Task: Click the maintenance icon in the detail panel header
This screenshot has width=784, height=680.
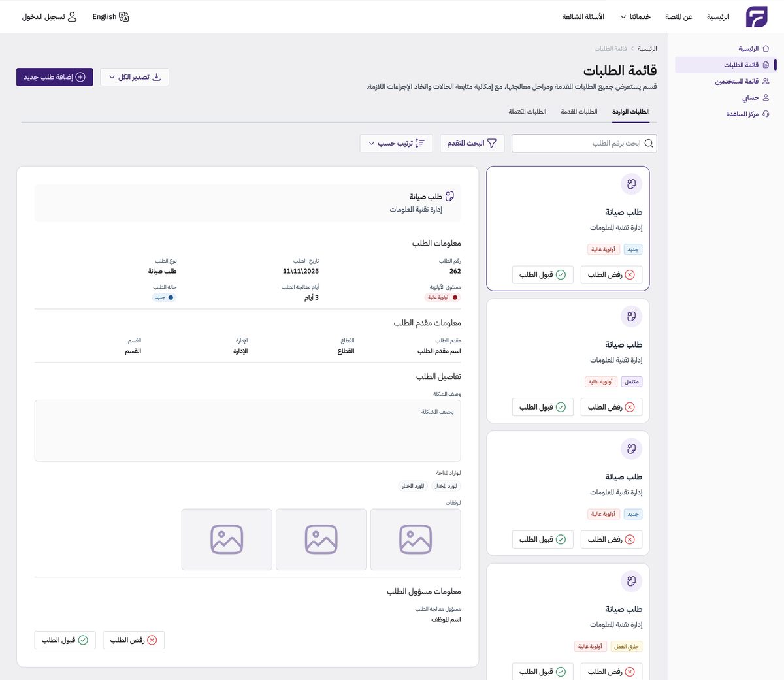Action: pos(449,196)
